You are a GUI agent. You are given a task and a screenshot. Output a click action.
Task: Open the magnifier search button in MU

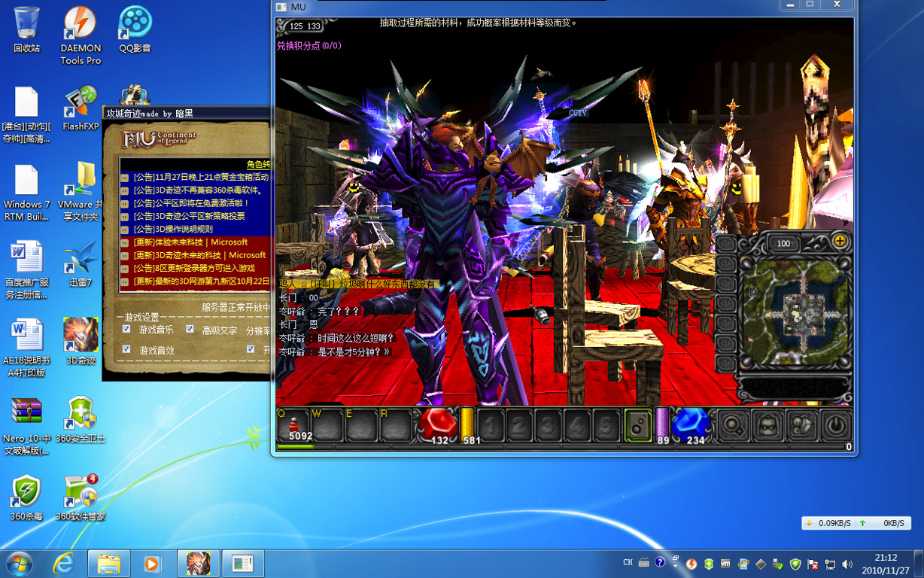point(732,426)
